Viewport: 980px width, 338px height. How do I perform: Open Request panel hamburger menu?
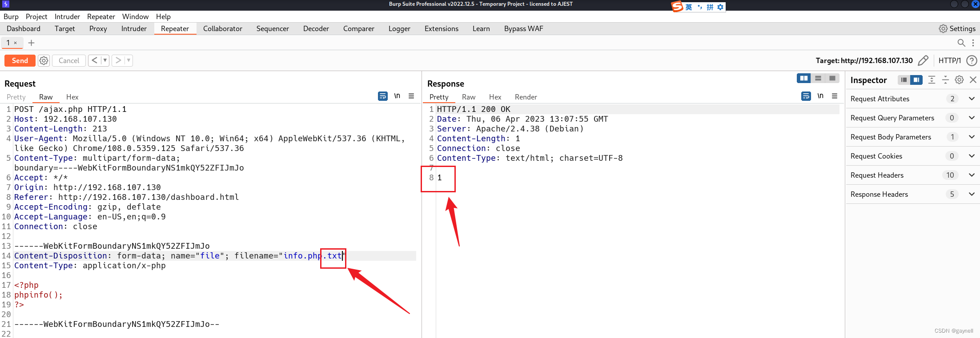point(411,96)
